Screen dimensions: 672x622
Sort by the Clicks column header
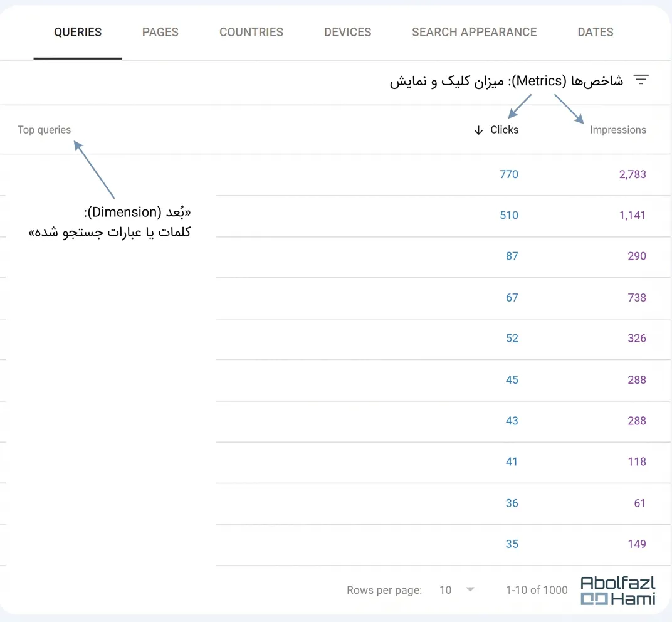pos(504,130)
